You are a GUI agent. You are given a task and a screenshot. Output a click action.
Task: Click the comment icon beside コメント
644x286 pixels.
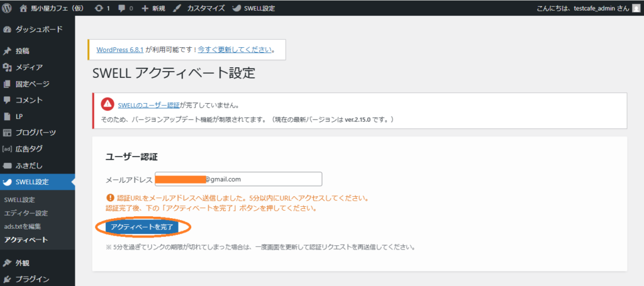tap(6, 100)
